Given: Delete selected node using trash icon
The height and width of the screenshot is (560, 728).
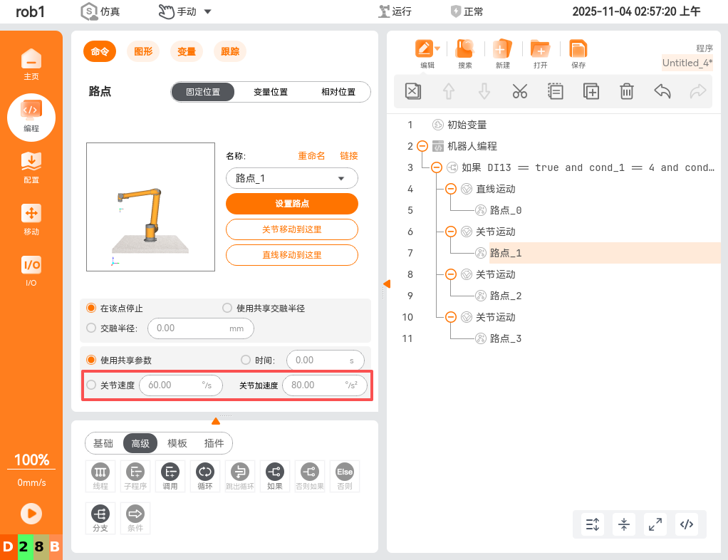Looking at the screenshot, I should (626, 91).
